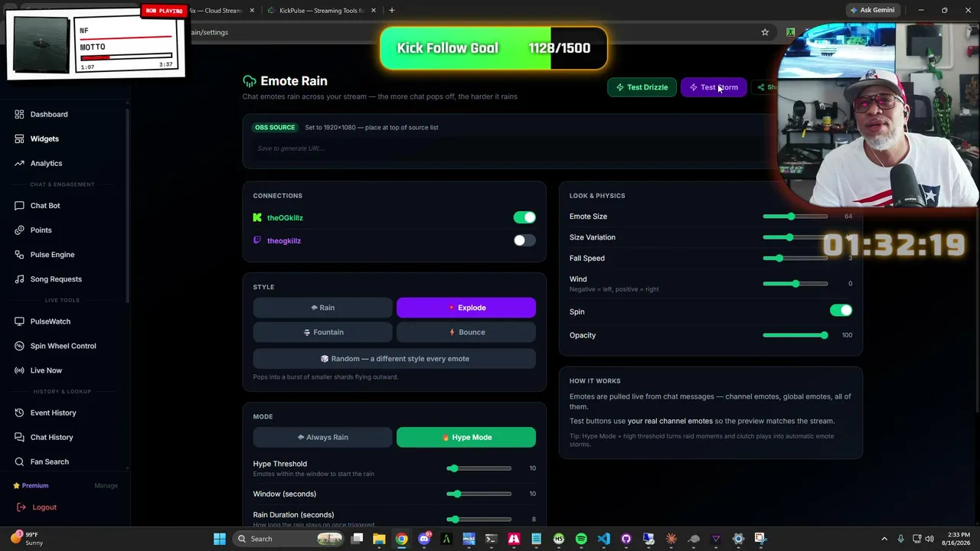Click the Logout arrow icon

coord(21,507)
